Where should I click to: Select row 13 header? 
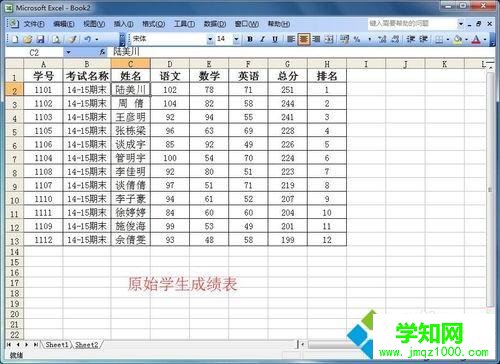pos(14,240)
